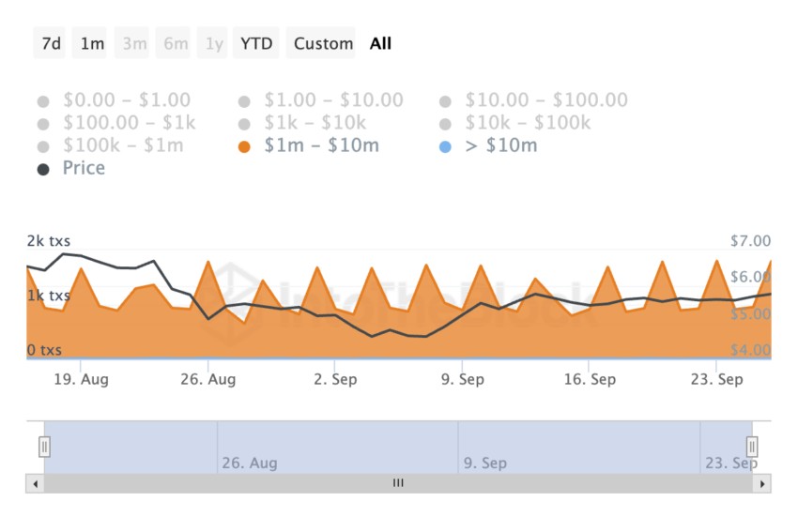The width and height of the screenshot is (798, 532).
Task: Click the $1k – $10k legend dot
Action: tap(244, 124)
